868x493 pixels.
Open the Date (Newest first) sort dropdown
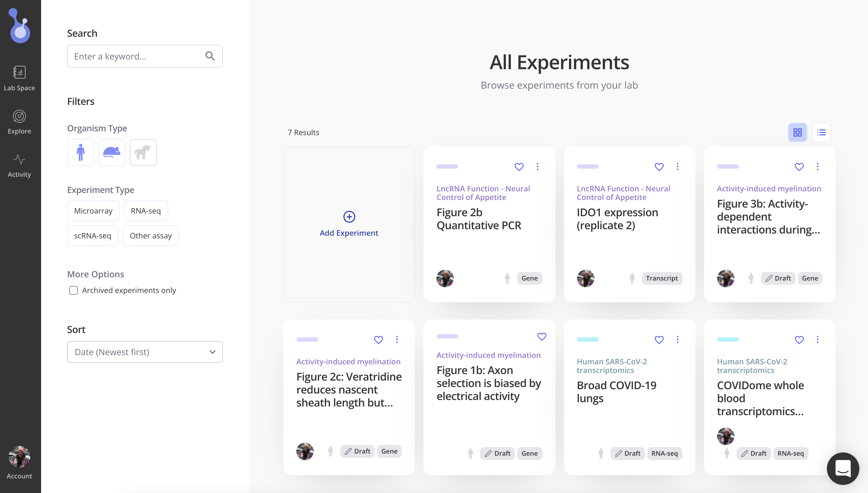pos(145,352)
